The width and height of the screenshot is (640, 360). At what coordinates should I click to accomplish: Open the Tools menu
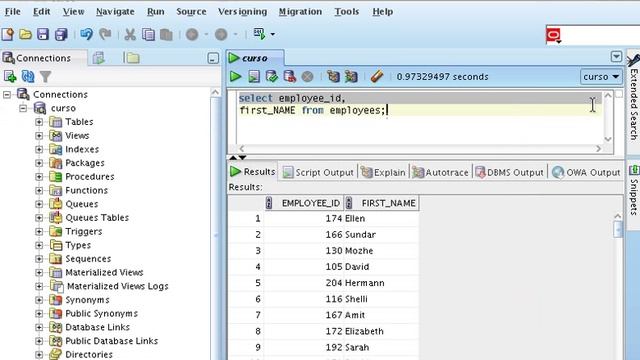point(347,11)
